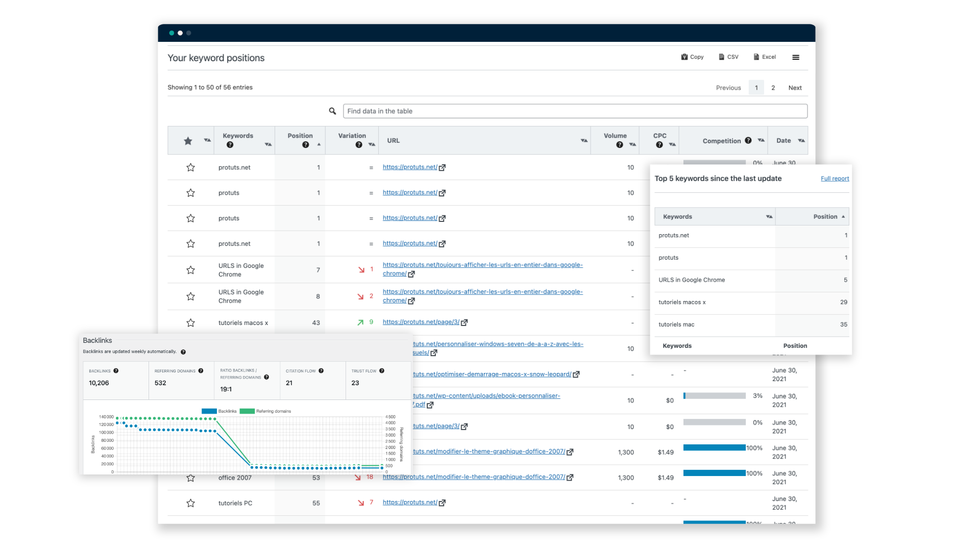Screen dimensions: 980x551
Task: Open the Full report link
Action: [x=834, y=178]
